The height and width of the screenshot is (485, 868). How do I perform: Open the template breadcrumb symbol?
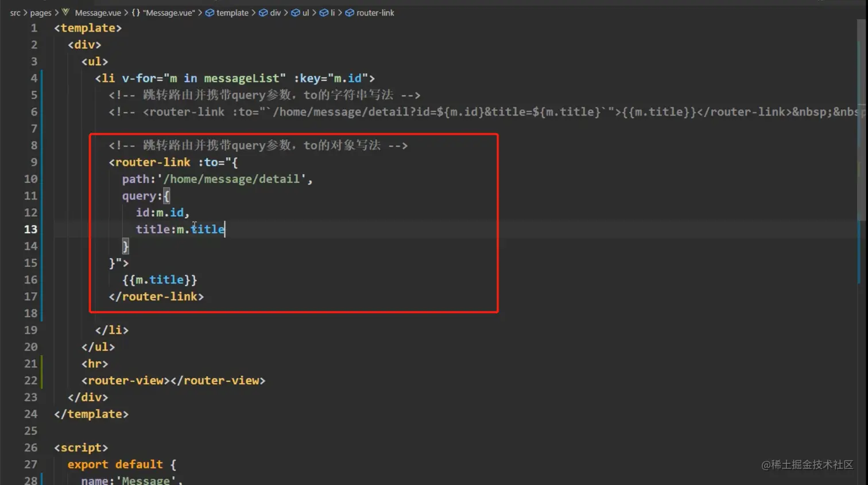[x=227, y=13]
